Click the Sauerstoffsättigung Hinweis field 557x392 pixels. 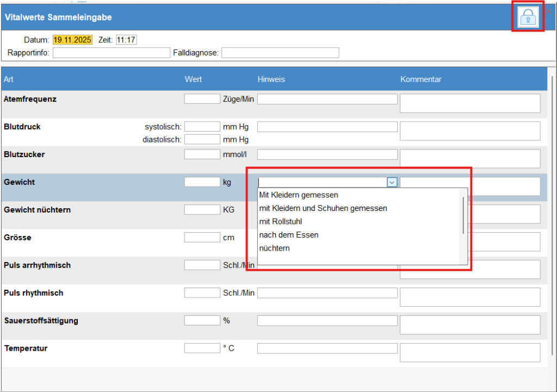(x=327, y=321)
